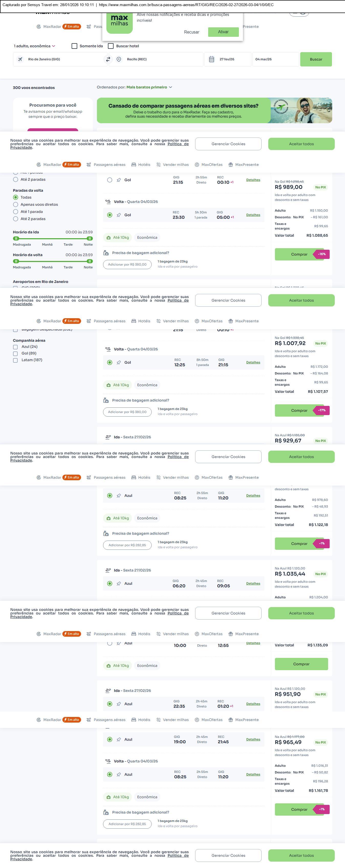The image size is (345, 868).
Task: Click the swap origin and destination icon
Action: [108, 59]
